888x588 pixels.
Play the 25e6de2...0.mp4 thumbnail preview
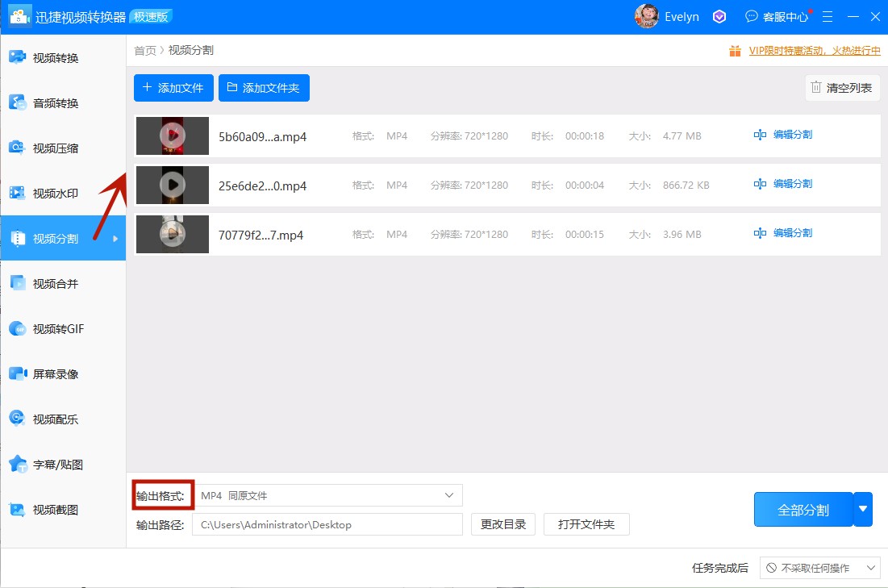[172, 185]
